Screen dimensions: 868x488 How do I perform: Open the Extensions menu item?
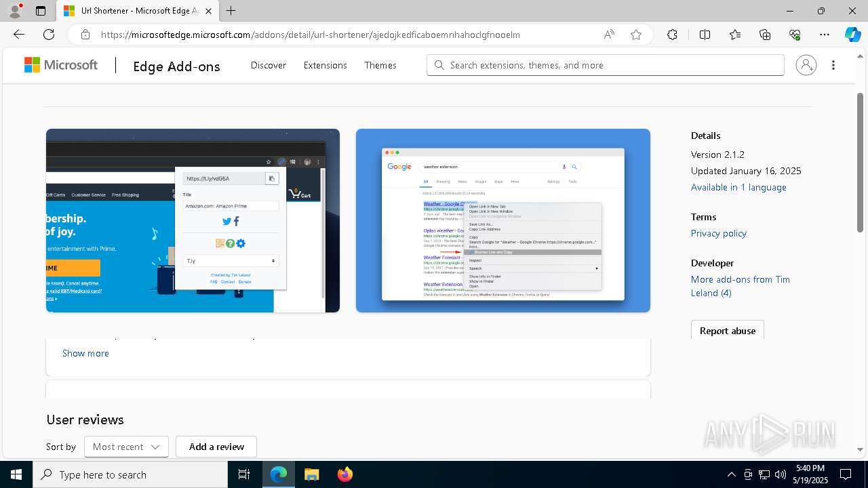coord(325,65)
